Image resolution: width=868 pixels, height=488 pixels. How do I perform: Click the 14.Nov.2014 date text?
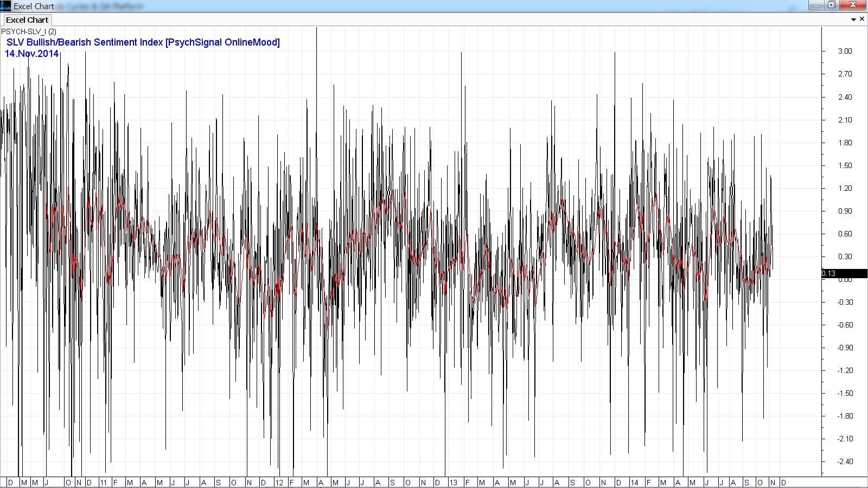31,54
